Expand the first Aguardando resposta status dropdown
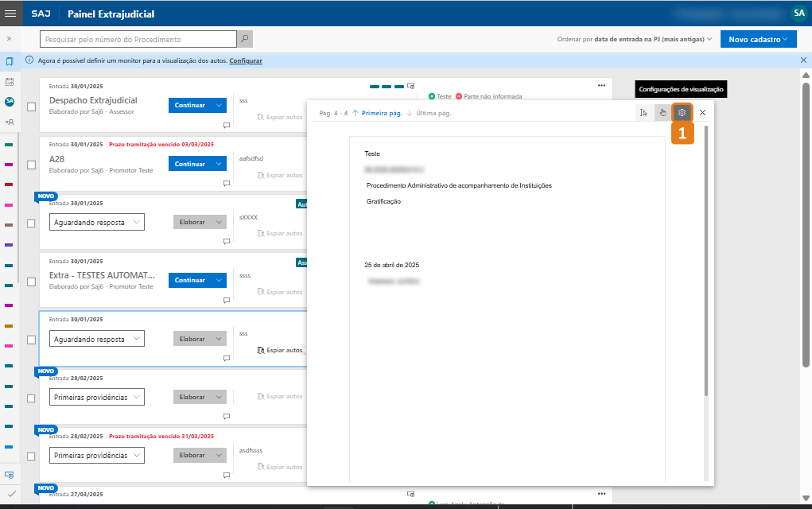 pyautogui.click(x=96, y=223)
